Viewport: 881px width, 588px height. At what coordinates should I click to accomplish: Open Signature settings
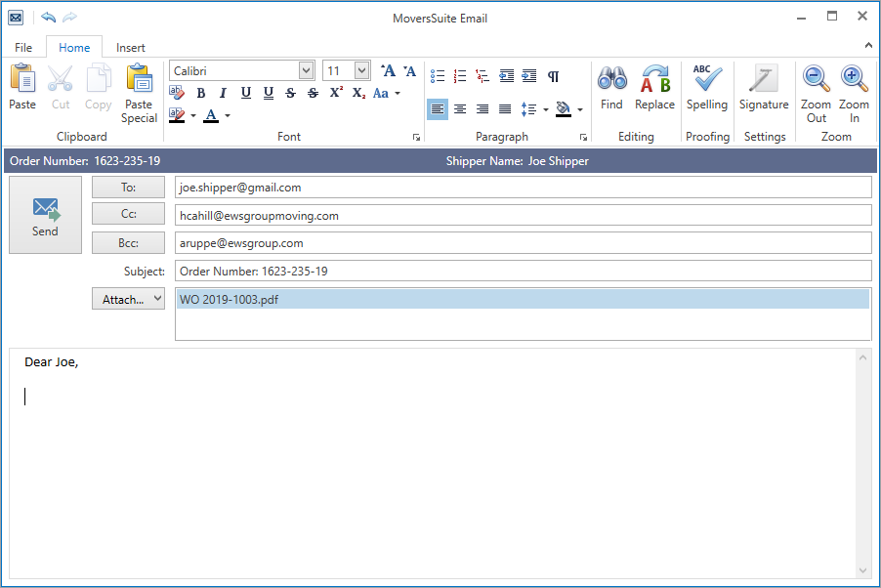coord(763,88)
